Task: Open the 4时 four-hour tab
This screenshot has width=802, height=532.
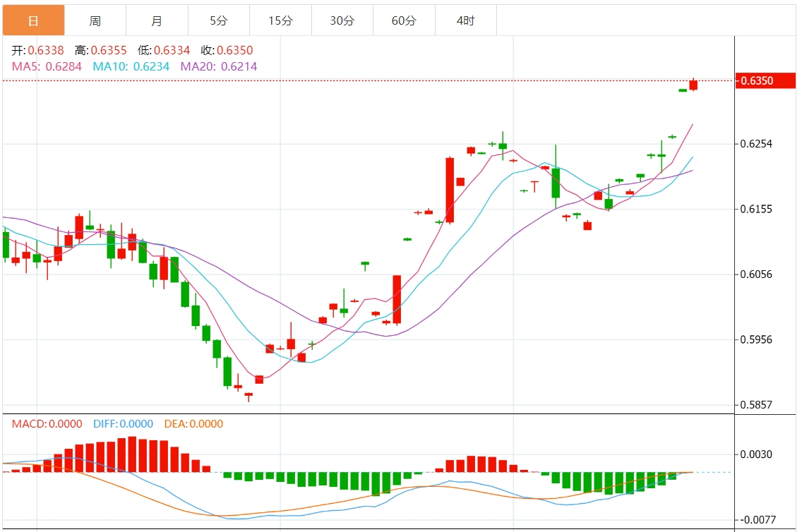Action: tap(466, 20)
